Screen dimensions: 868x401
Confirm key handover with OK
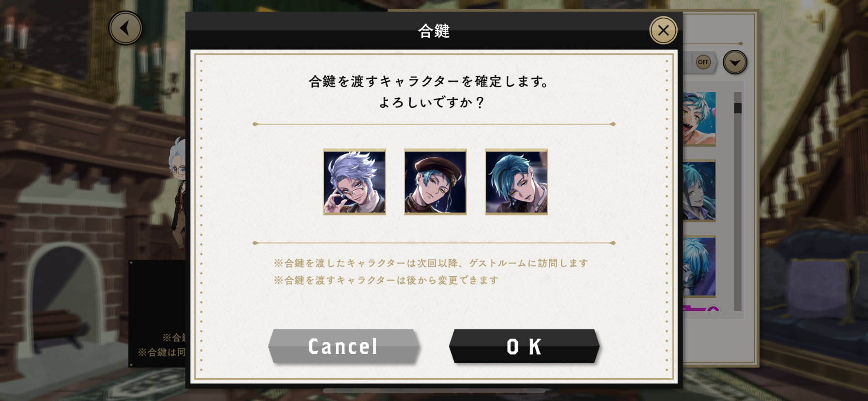click(524, 346)
